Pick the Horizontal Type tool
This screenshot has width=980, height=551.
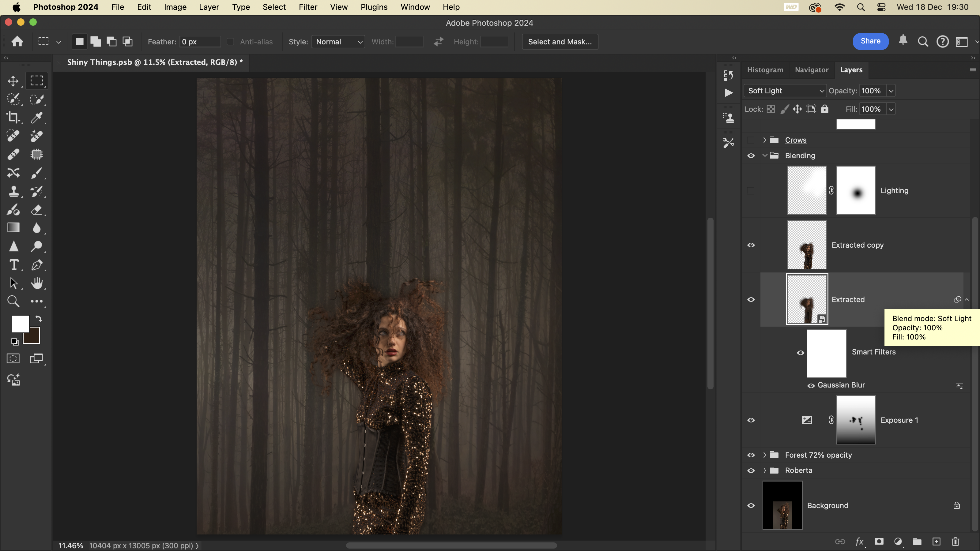pos(13,265)
